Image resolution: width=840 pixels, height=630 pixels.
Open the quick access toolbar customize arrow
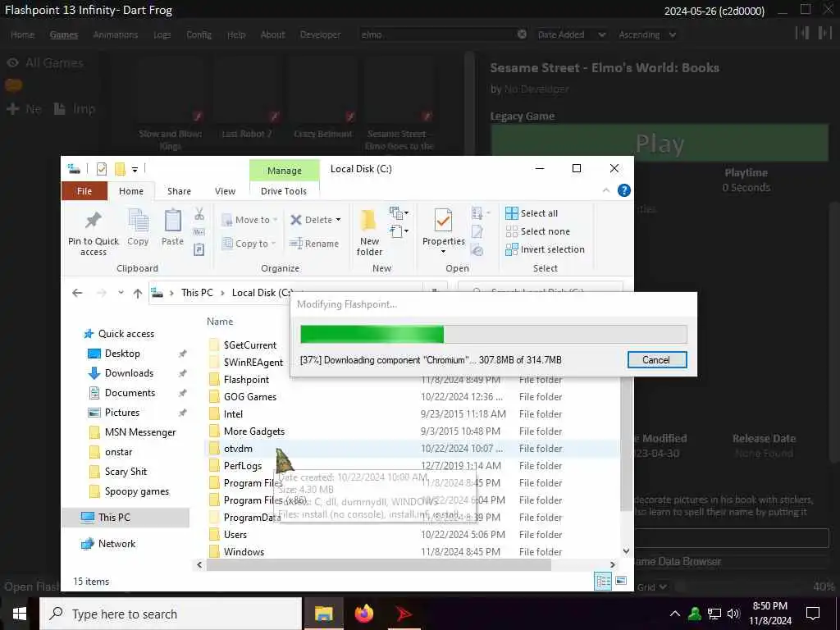click(x=135, y=170)
